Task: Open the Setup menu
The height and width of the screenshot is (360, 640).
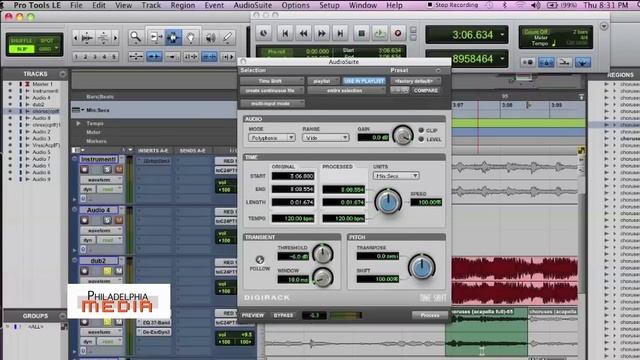Action: pyautogui.click(x=329, y=5)
